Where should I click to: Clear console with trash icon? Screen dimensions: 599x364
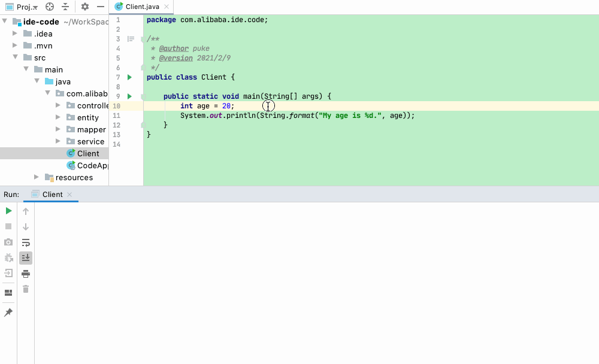26,289
